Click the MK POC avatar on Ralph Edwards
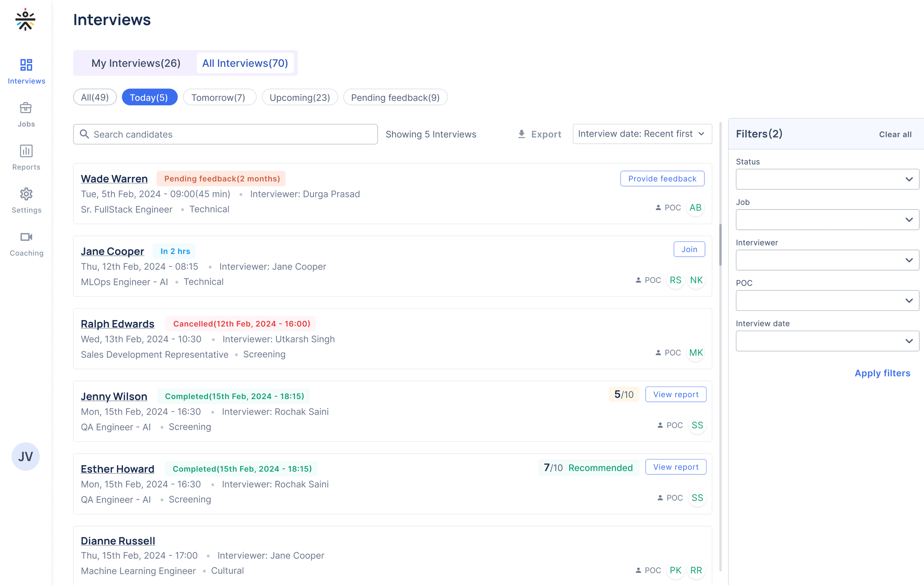The image size is (924, 585). click(x=695, y=352)
